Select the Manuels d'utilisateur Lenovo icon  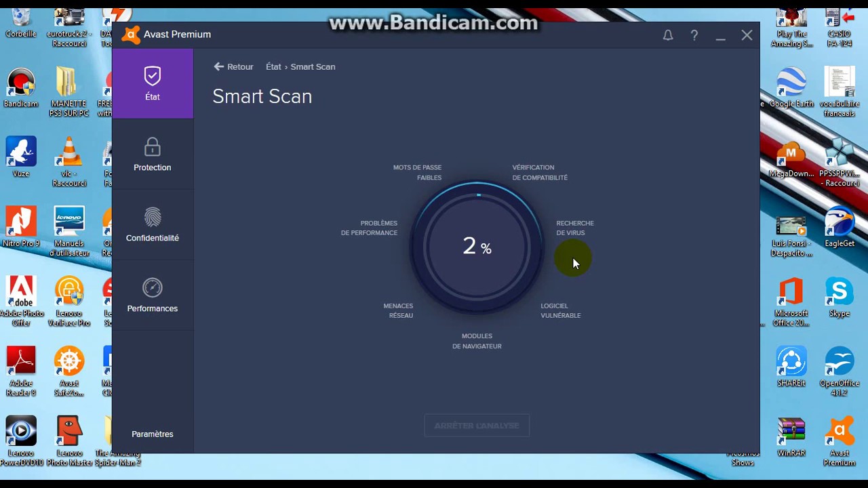point(68,232)
